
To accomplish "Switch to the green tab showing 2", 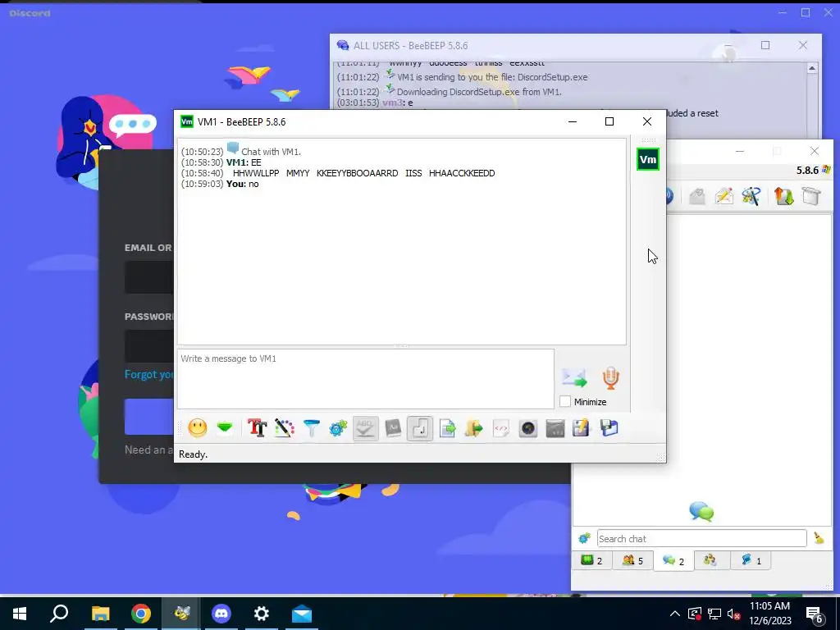I will pos(592,560).
